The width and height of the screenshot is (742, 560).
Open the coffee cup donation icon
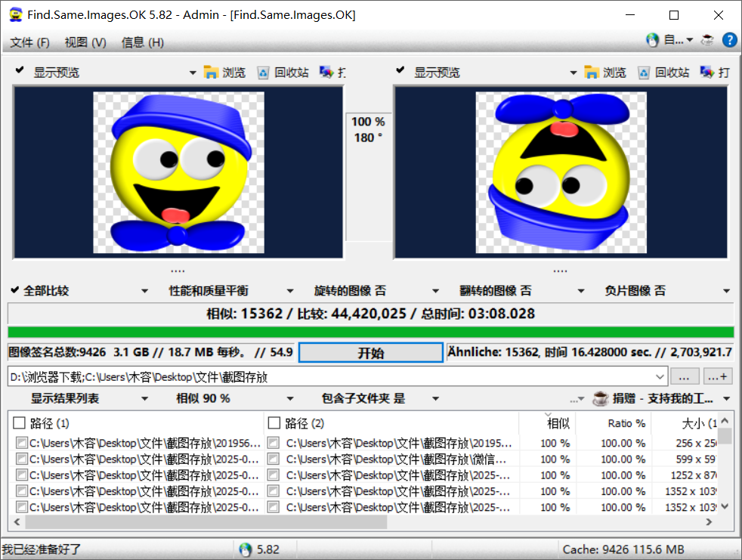coord(708,40)
